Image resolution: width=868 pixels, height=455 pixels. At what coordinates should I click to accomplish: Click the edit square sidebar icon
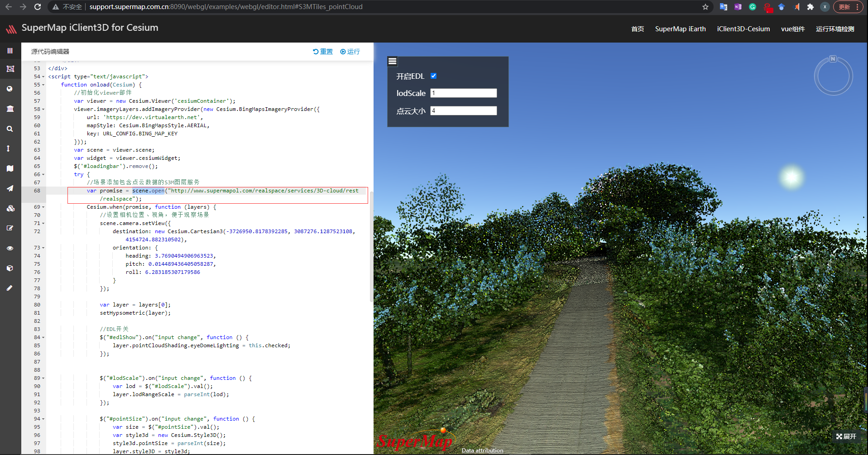click(10, 228)
